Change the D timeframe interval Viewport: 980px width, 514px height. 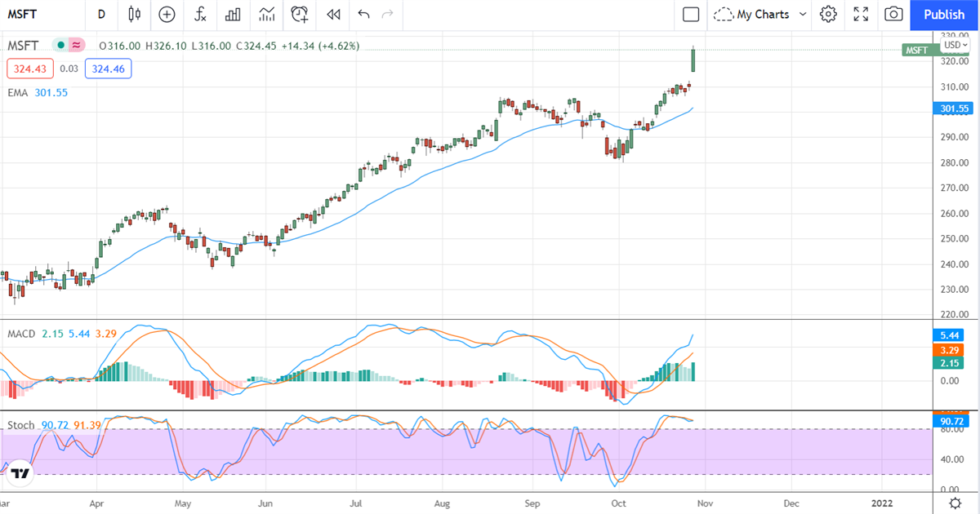point(101,14)
